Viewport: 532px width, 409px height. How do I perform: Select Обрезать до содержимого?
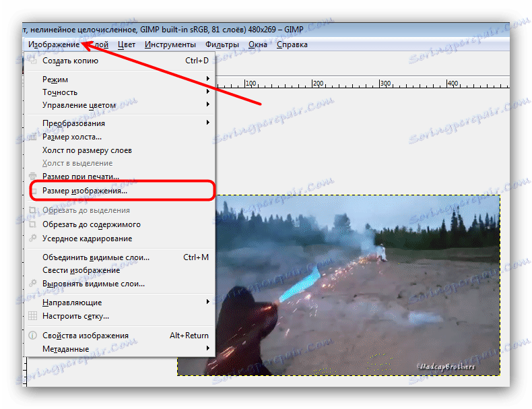pos(119,224)
